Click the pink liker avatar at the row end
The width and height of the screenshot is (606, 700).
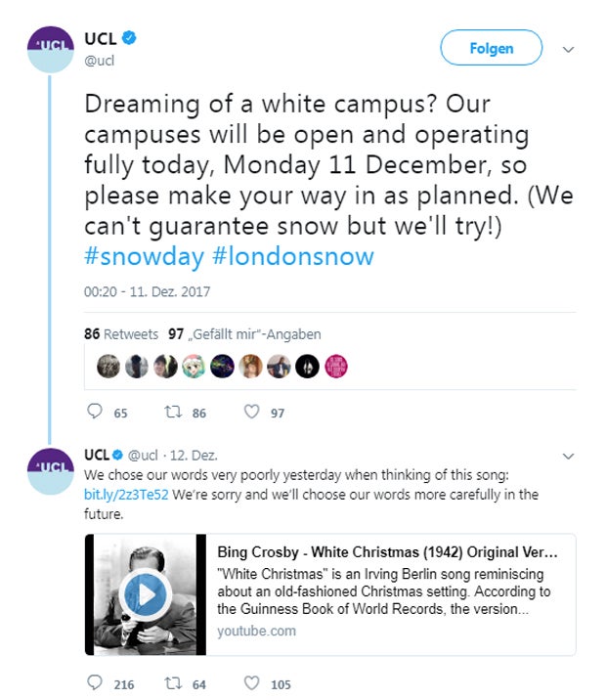(x=336, y=366)
